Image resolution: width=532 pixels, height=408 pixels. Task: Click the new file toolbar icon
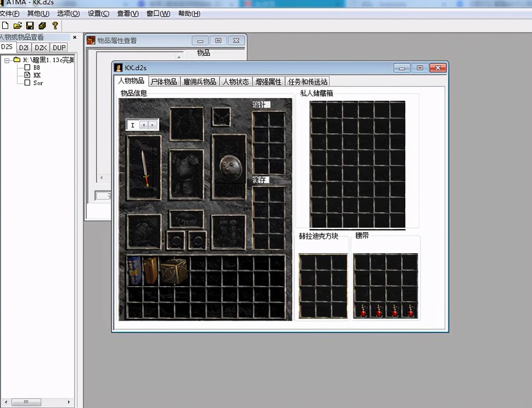5,25
